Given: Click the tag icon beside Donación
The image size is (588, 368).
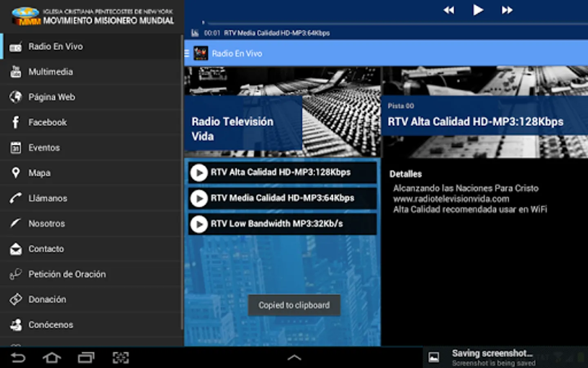Looking at the screenshot, I should pos(16,299).
